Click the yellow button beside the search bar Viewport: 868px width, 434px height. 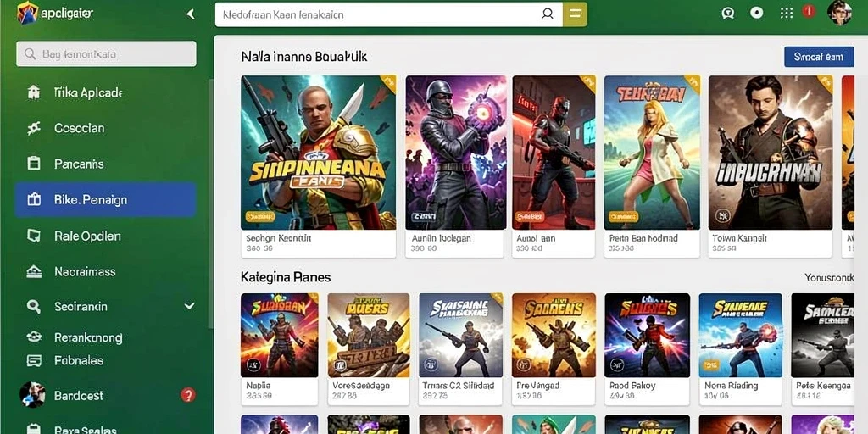tap(575, 14)
